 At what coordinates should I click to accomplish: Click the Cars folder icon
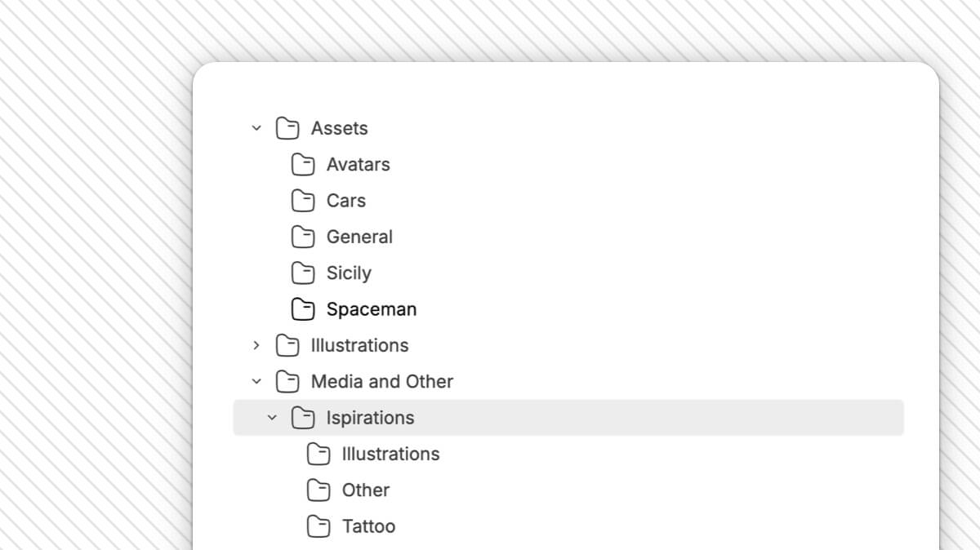[x=303, y=201]
